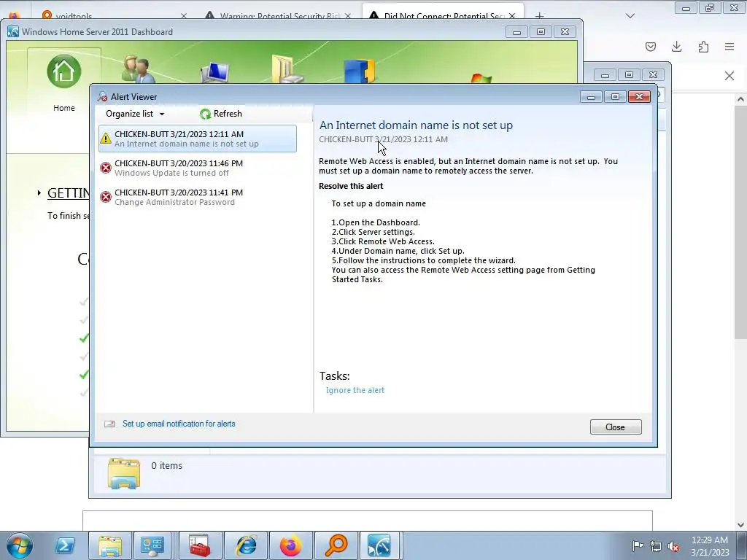Close the Warning Potential Security Risk tab

click(348, 16)
